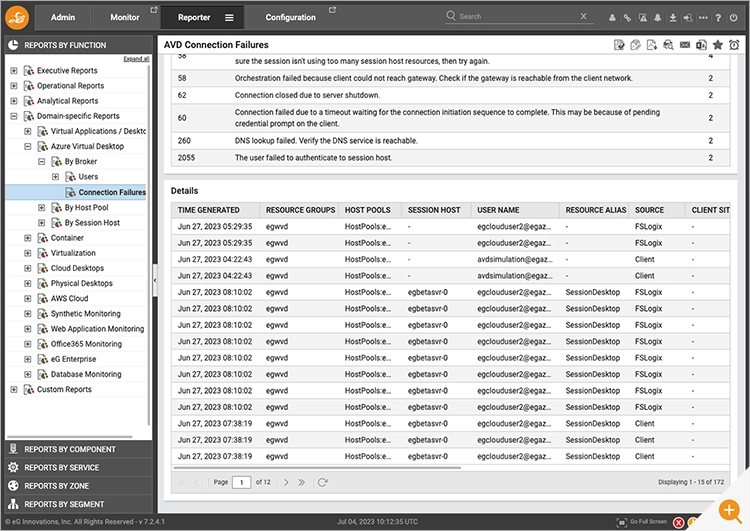Viewport: 750px width, 531px height.
Task: Click the eG Innovations logo
Action: [x=17, y=18]
